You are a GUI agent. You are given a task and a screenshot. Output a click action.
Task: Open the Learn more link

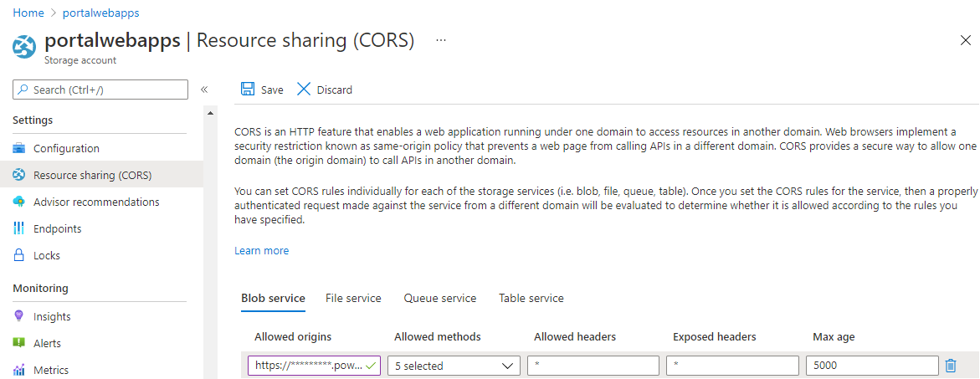click(x=261, y=251)
